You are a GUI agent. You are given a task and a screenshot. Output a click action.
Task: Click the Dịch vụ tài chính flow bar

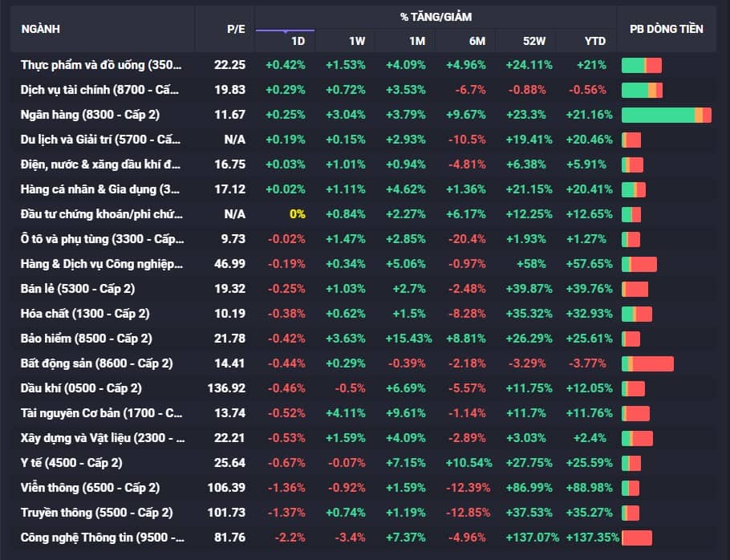(x=642, y=91)
